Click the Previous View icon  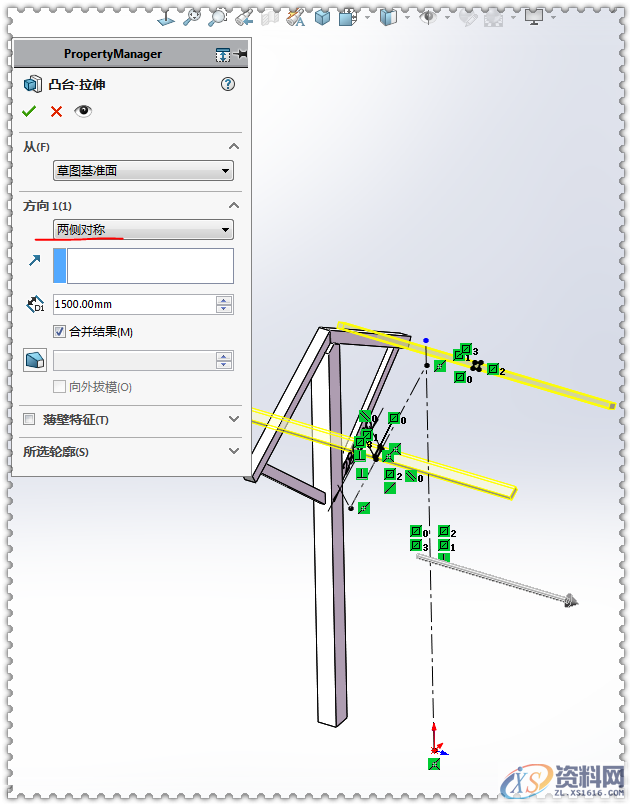coord(243,18)
